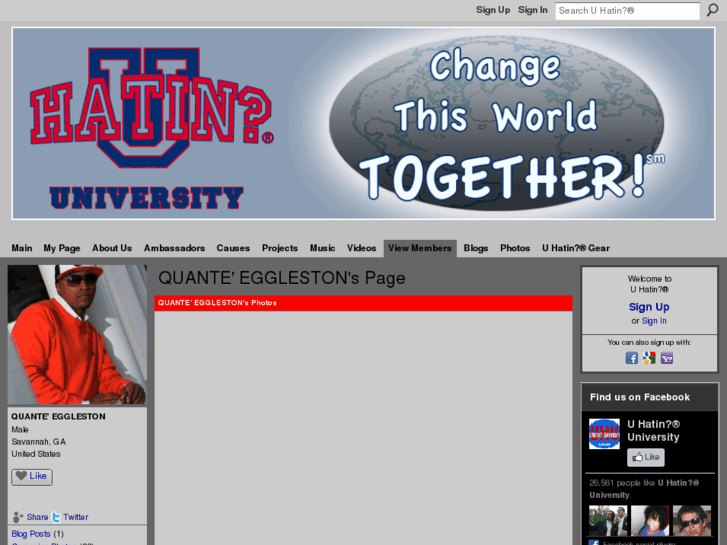Click the search magnifier icon
This screenshot has height=545, width=727.
712,10
